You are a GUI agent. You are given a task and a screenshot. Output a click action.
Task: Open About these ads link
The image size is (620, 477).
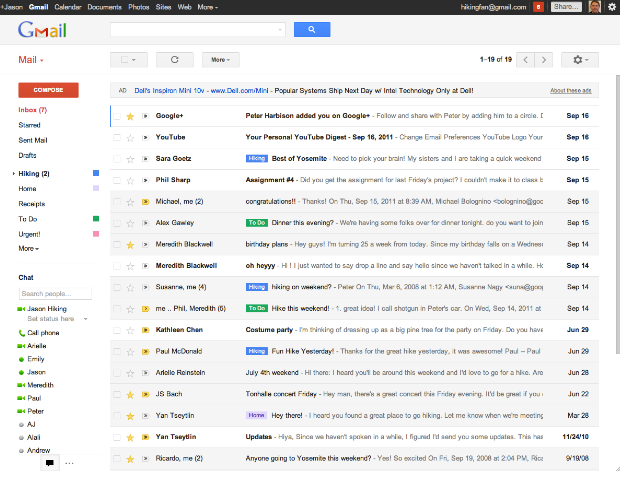[571, 91]
